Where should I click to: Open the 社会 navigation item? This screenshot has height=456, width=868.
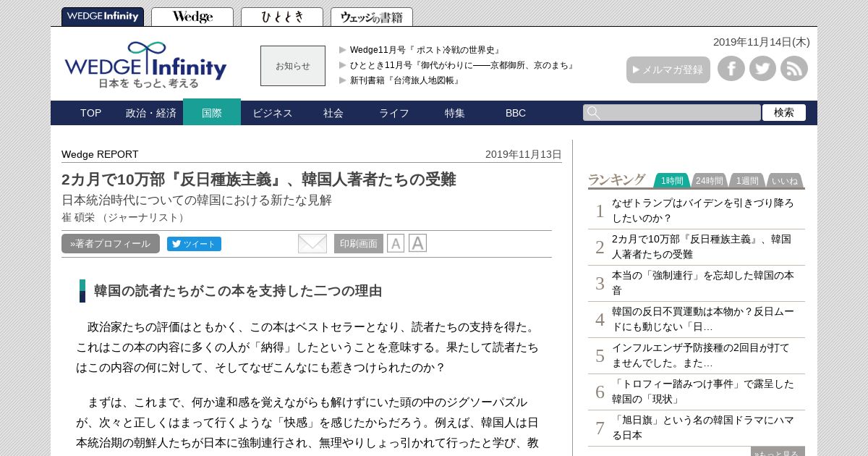tap(333, 113)
